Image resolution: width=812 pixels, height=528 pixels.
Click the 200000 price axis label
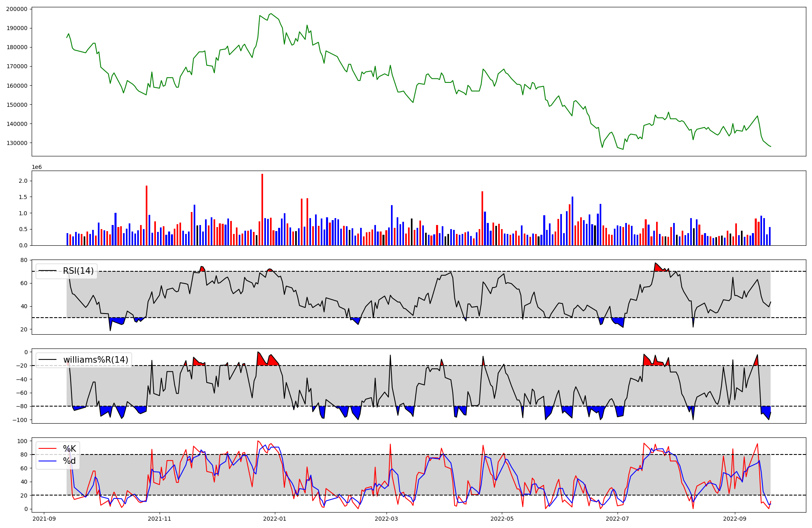pyautogui.click(x=17, y=9)
